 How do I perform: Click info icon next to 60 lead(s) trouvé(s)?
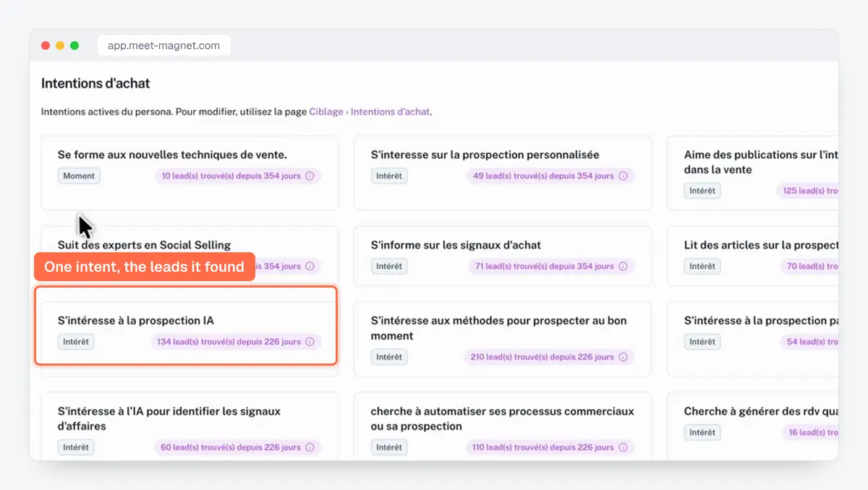point(310,447)
